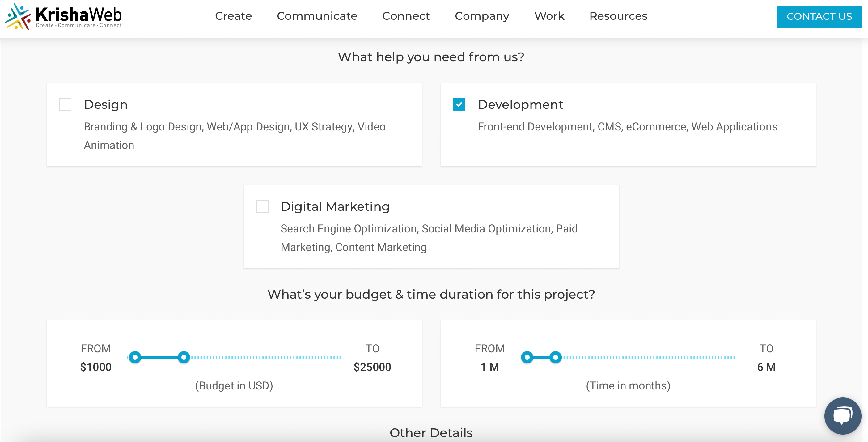Open the Work menu
The width and height of the screenshot is (868, 442).
[x=549, y=16]
